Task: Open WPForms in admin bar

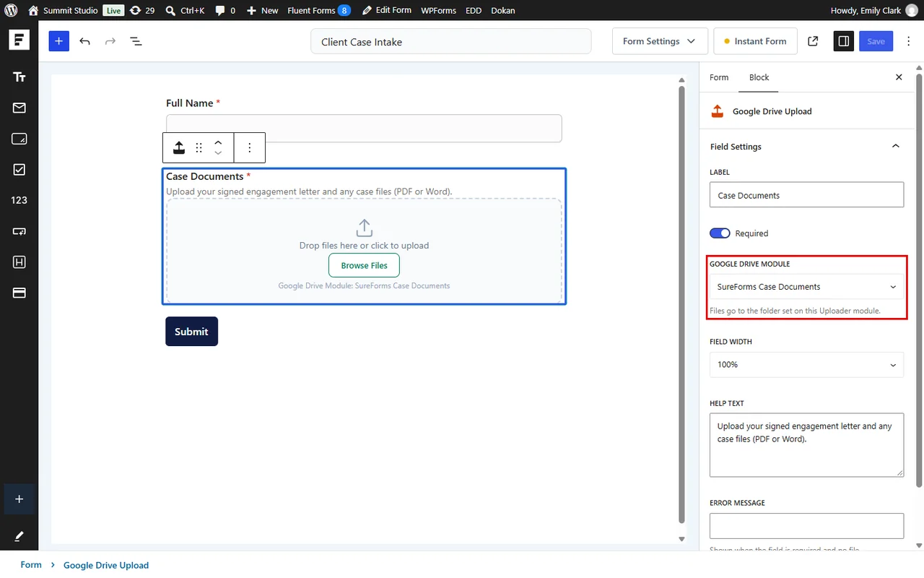Action: pos(438,11)
